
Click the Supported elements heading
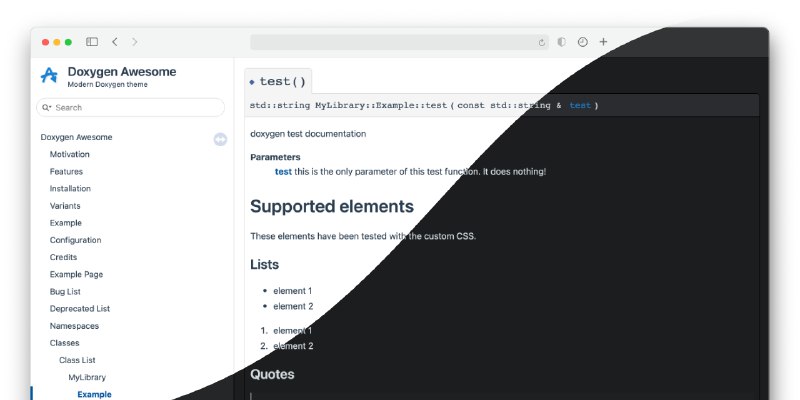click(x=332, y=206)
